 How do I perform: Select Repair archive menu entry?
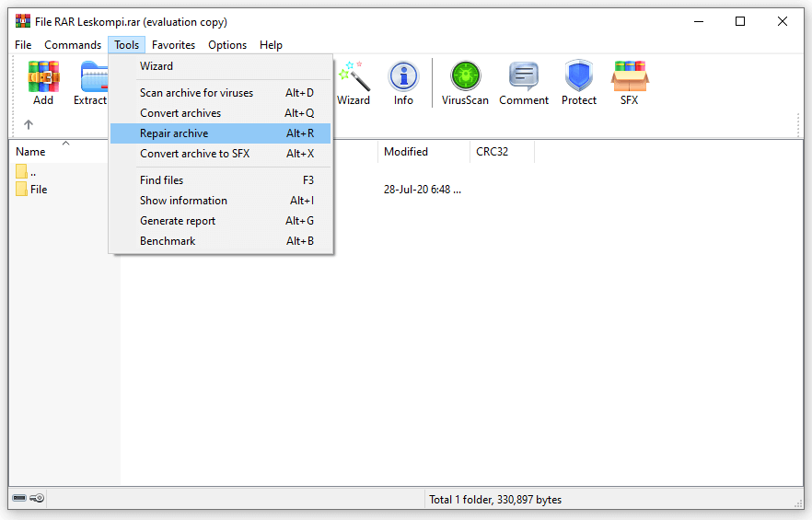click(x=221, y=133)
